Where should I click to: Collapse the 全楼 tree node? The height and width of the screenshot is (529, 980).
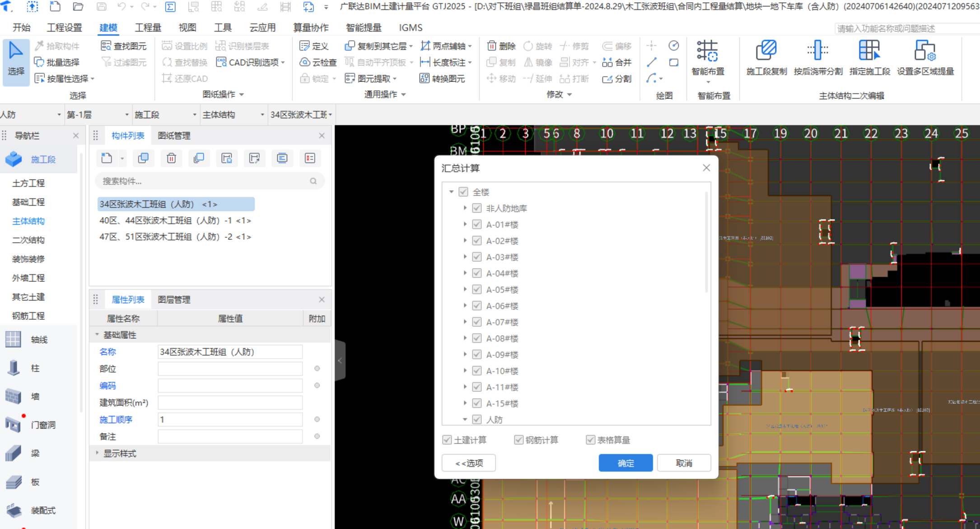pyautogui.click(x=451, y=192)
